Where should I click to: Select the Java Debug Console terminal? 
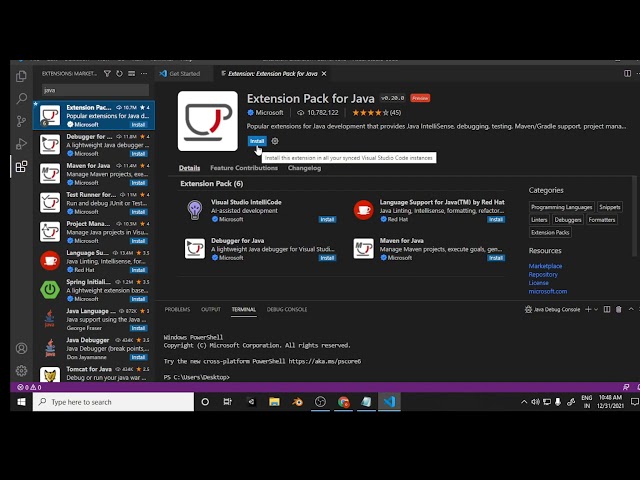click(552, 309)
